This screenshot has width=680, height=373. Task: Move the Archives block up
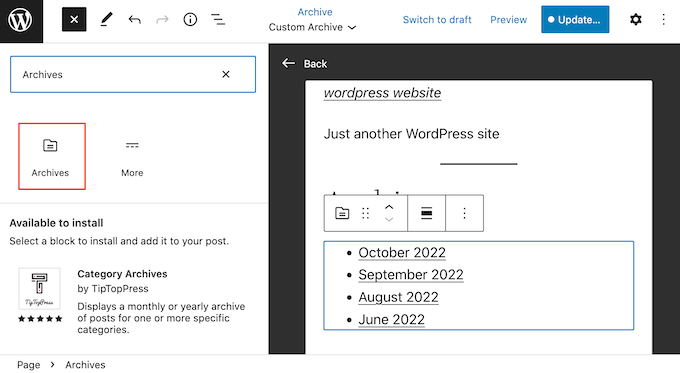tap(389, 207)
